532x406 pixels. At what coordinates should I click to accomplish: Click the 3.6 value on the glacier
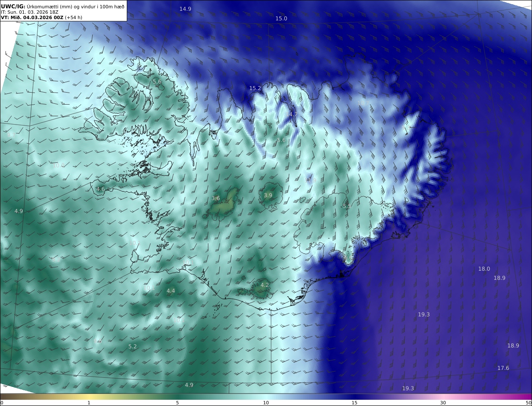(216, 198)
